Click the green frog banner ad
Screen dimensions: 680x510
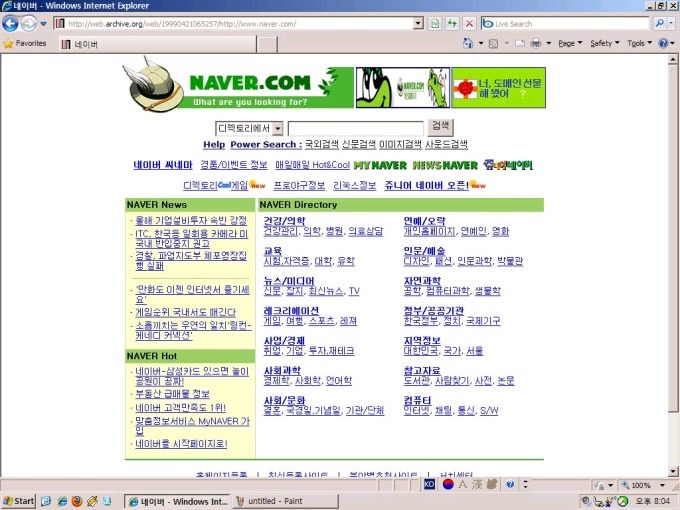point(403,87)
